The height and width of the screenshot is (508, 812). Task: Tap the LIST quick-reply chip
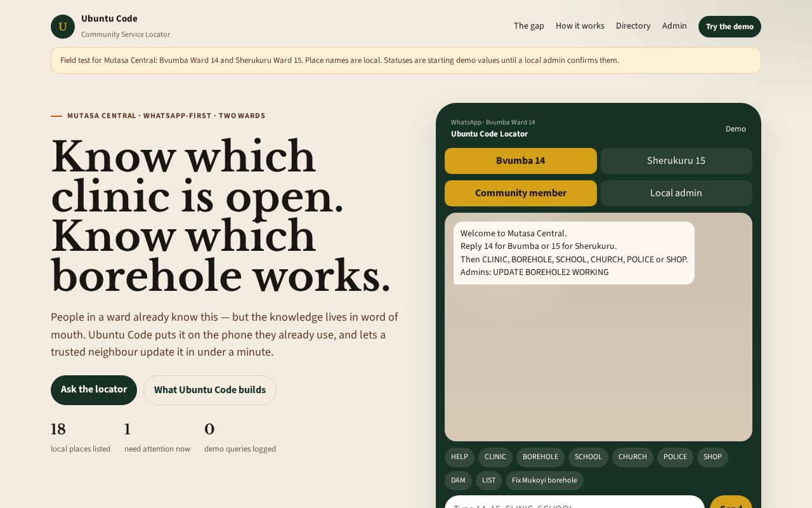click(x=488, y=481)
